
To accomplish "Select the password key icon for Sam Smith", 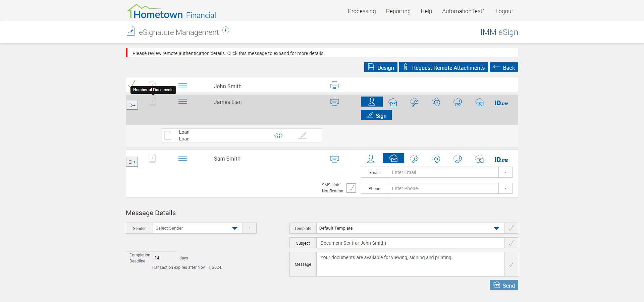I will [x=414, y=159].
